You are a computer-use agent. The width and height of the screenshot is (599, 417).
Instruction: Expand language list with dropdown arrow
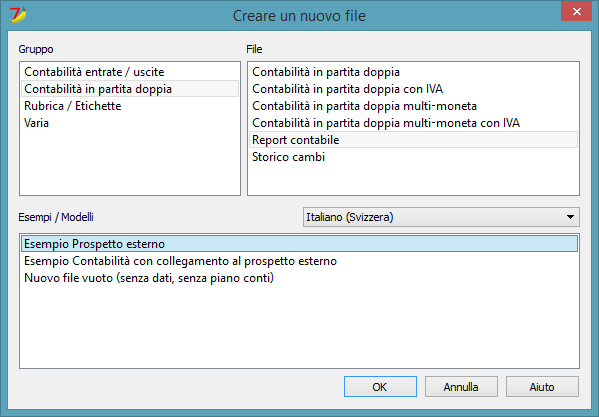tap(570, 217)
